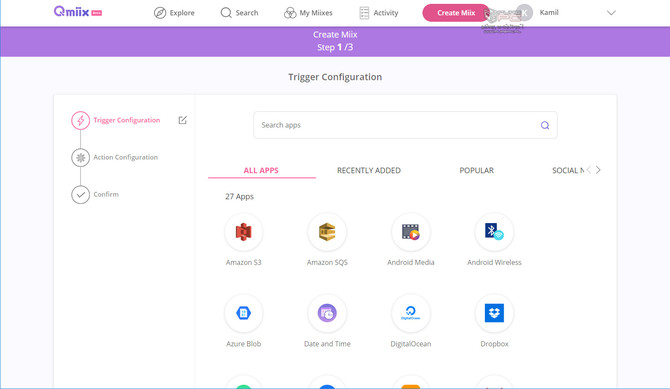Viewport: 670px width, 389px height.
Task: Choose the Android Media app icon
Action: click(411, 232)
